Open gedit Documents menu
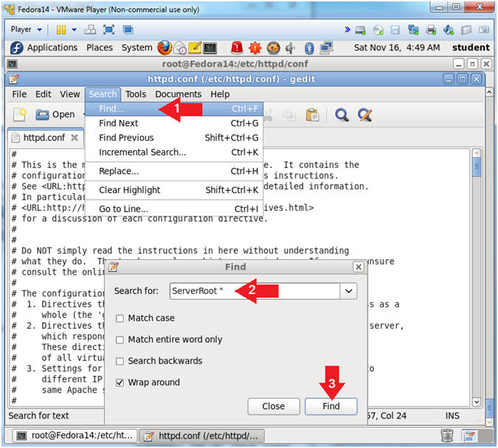The height and width of the screenshot is (448, 498). 178,94
